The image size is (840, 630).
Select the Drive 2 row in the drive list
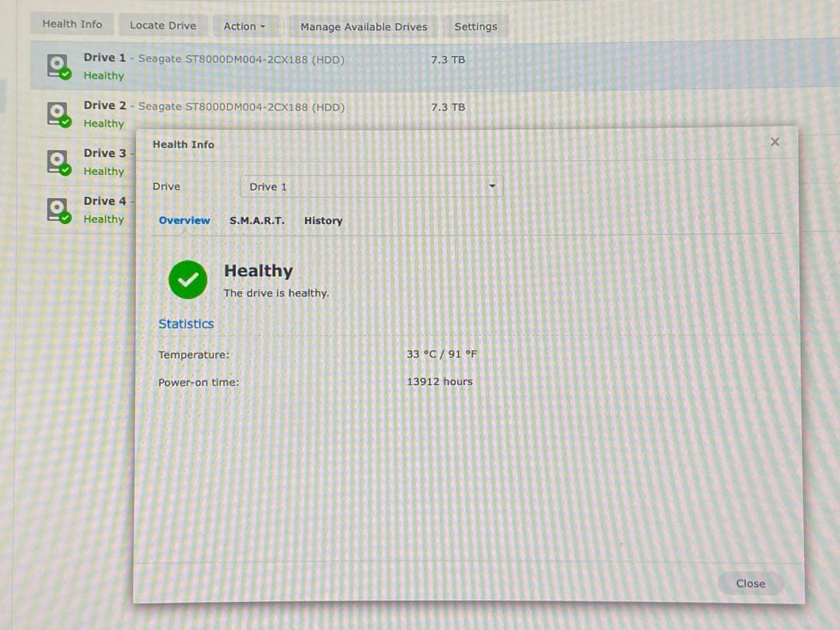point(233,114)
